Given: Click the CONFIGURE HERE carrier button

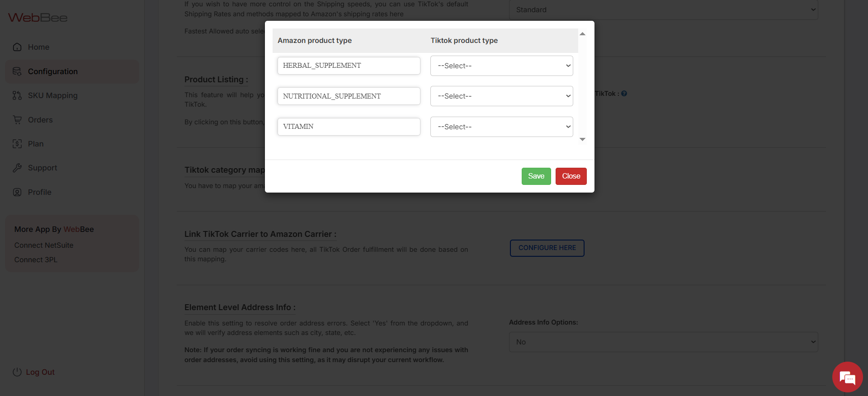Looking at the screenshot, I should click(x=547, y=248).
